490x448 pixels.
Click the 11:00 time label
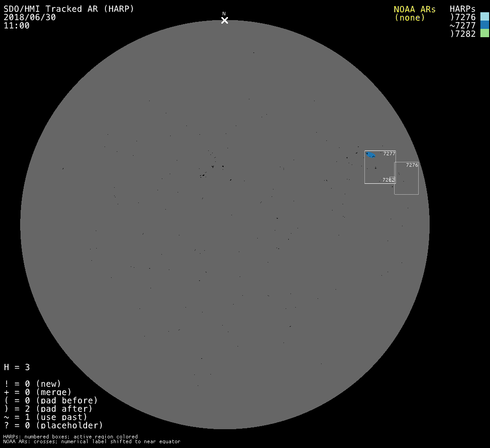pos(17,26)
